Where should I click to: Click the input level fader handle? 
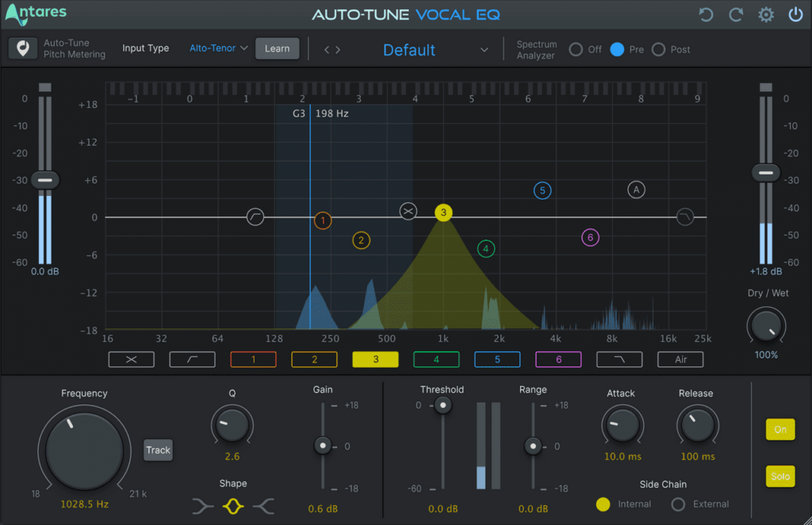tap(45, 180)
